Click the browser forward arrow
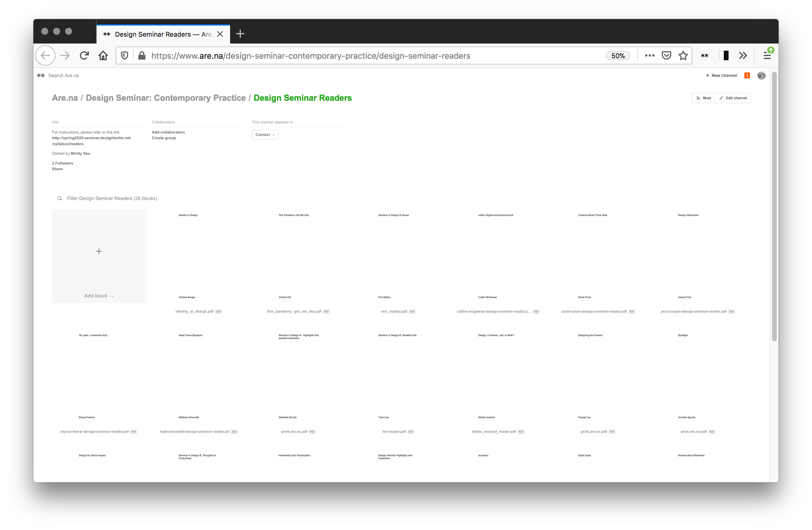812x530 pixels. tap(65, 56)
